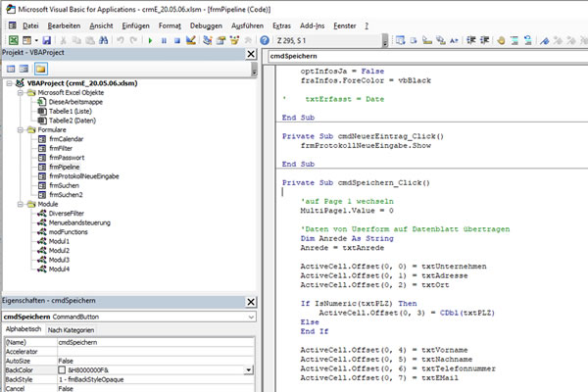This screenshot has height=392, width=588.
Task: Toggle folders view in project panel
Action: pyautogui.click(x=40, y=70)
